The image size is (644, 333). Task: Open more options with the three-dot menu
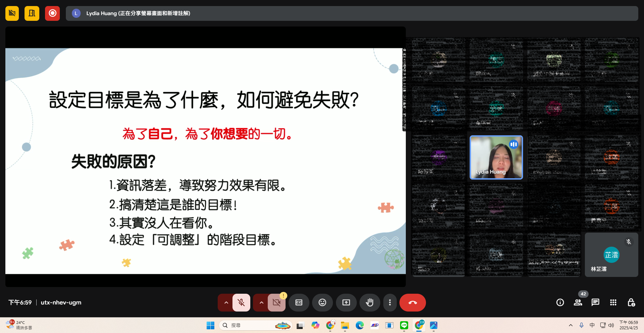[x=390, y=302]
